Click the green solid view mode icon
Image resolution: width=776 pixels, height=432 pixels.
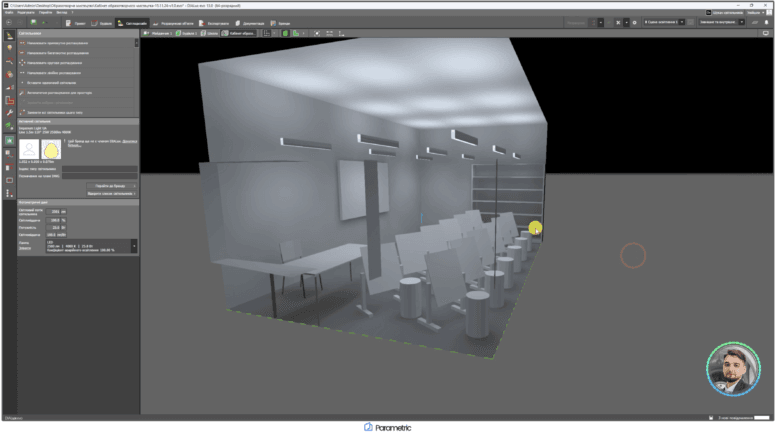285,33
